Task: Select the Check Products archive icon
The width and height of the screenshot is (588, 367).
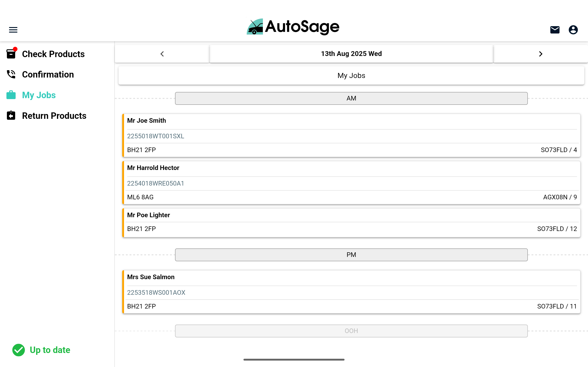Action: tap(11, 54)
